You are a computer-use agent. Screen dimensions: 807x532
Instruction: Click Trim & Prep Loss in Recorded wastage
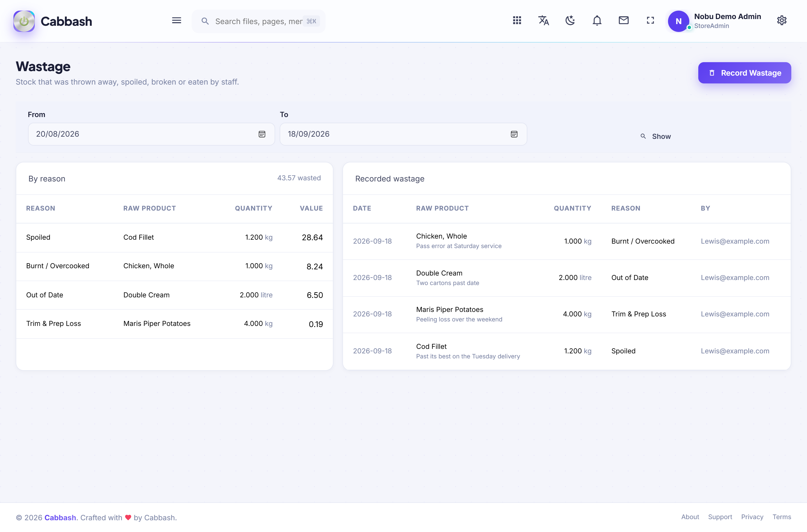[x=638, y=314]
